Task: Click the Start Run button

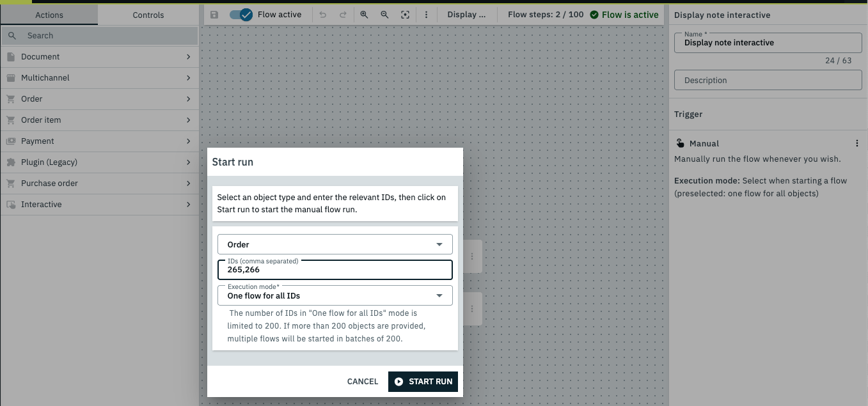Action: pos(423,382)
